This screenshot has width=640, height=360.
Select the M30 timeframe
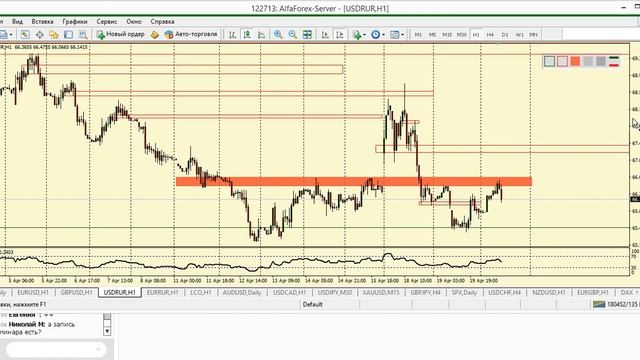[462, 35]
